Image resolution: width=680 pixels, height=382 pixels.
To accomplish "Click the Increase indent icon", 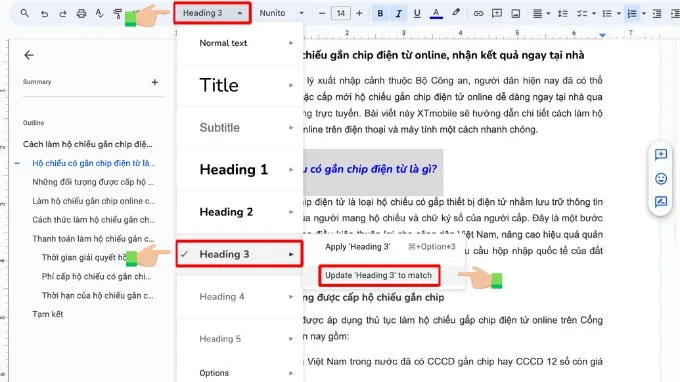I will pyautogui.click(x=675, y=13).
